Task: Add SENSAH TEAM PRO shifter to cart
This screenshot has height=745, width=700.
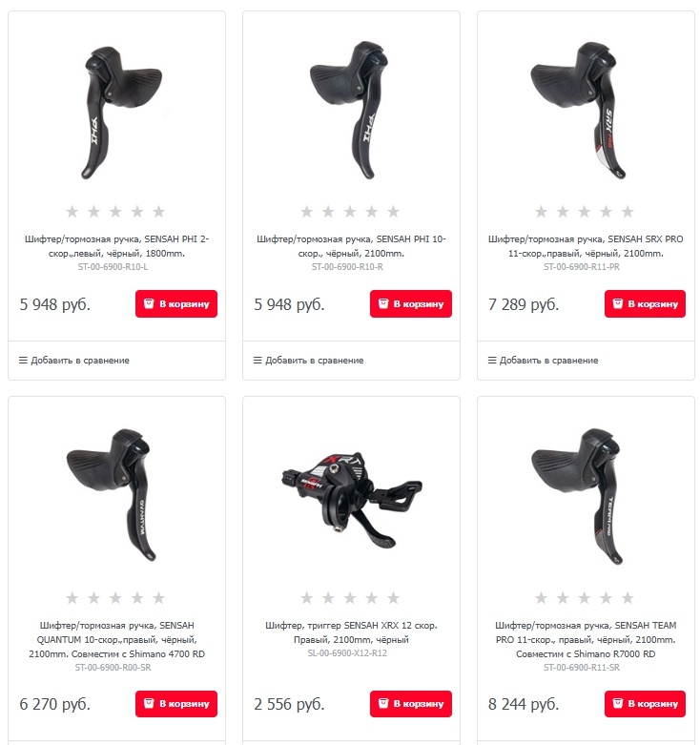Action: coord(645,704)
